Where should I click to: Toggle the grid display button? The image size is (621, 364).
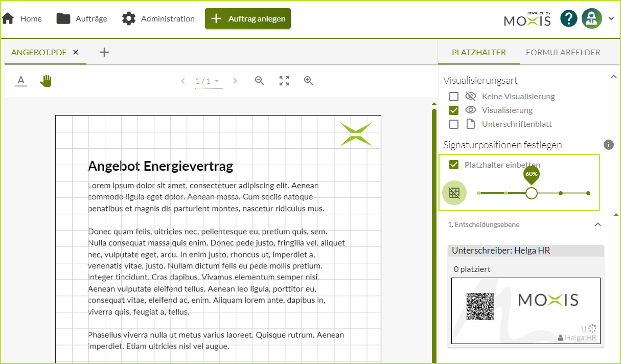[454, 193]
